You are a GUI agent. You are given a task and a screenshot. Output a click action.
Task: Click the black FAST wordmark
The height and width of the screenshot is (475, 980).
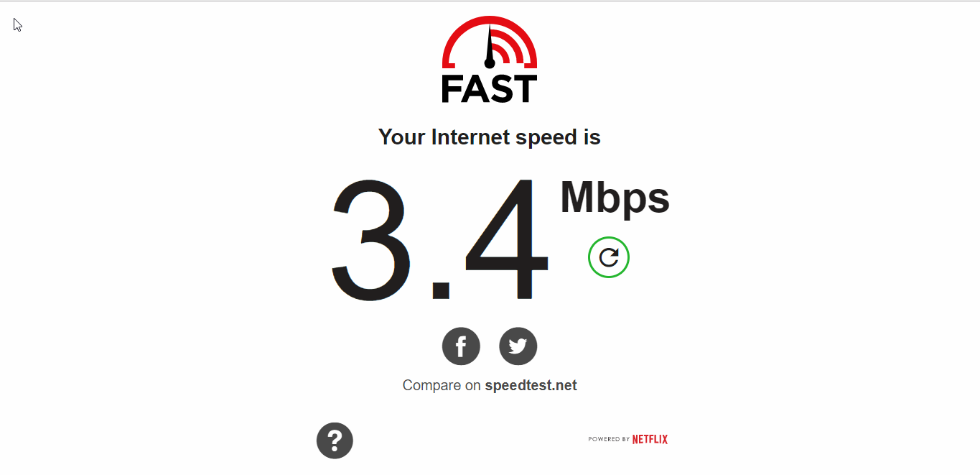pos(489,88)
